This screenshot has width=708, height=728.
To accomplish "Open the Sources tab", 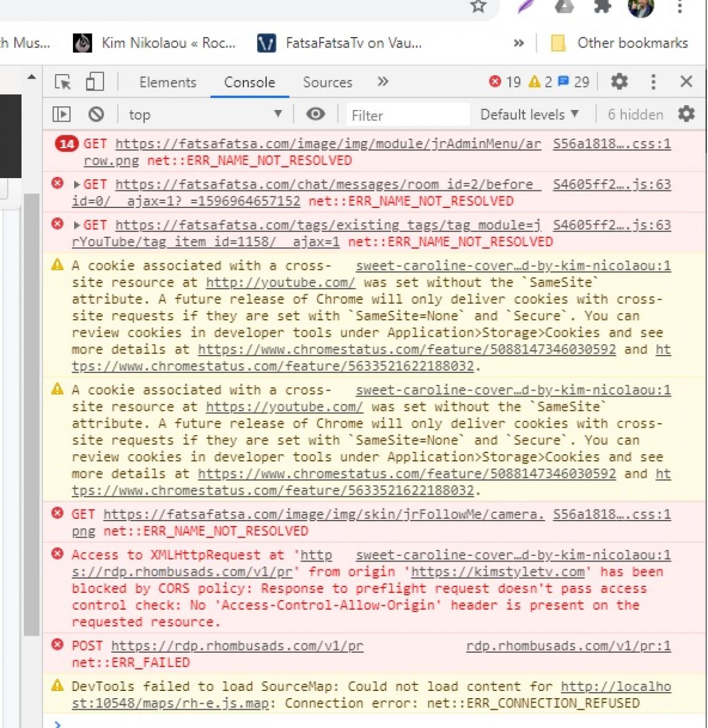I will coord(327,82).
